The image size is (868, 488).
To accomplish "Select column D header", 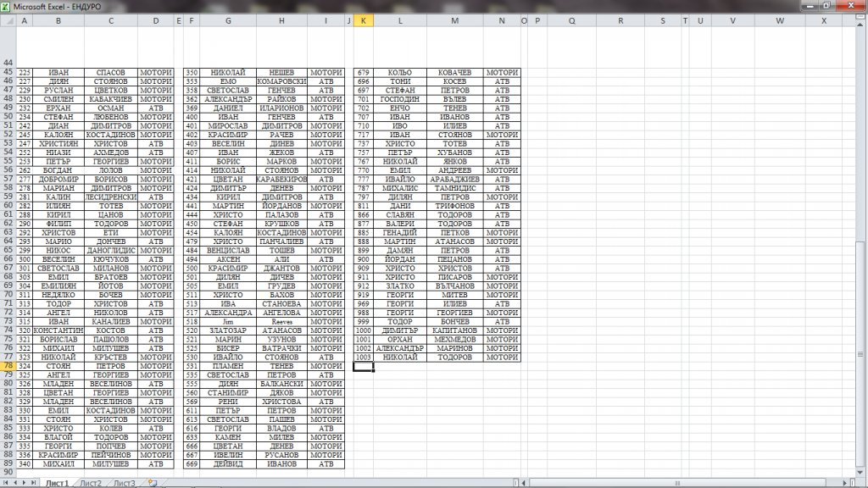I will (156, 20).
